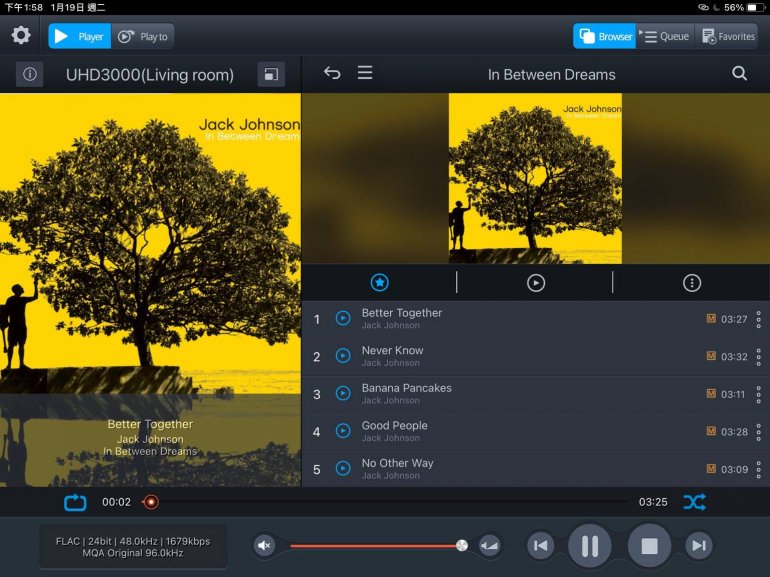Click the volume slider knob
The image size is (770, 577).
(462, 545)
